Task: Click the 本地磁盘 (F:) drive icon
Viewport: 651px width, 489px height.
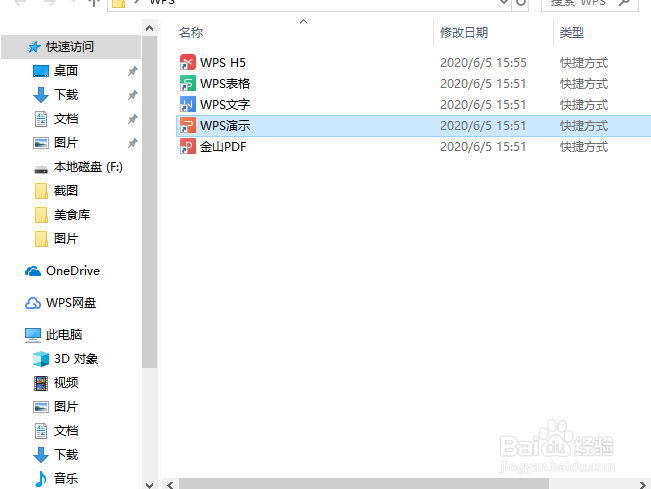Action: 41,169
